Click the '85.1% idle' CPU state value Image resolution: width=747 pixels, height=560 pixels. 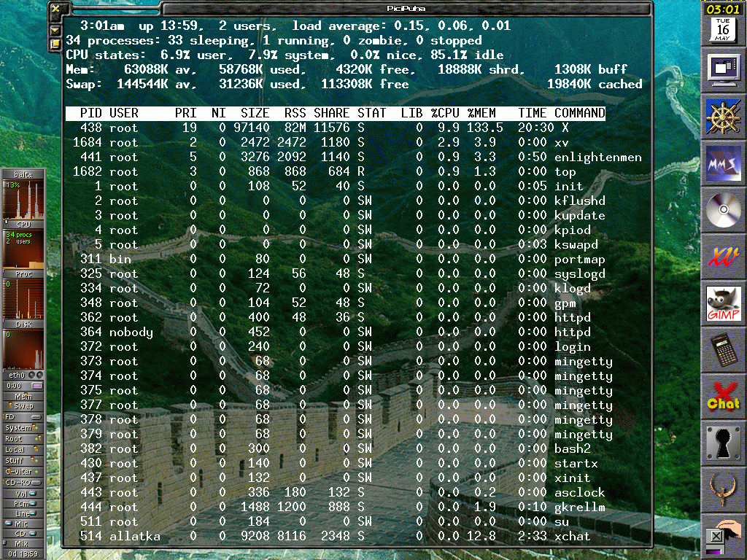[x=467, y=55]
